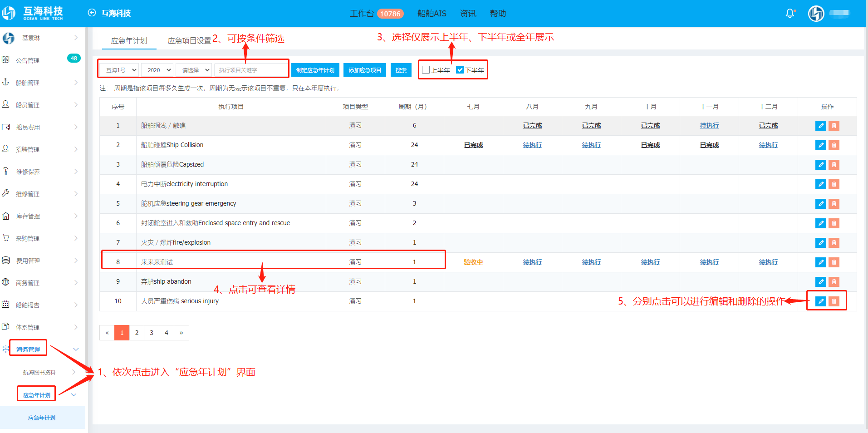868x433 pixels.
Task: Expand 船舶管理 in sidebar
Action: (43, 83)
